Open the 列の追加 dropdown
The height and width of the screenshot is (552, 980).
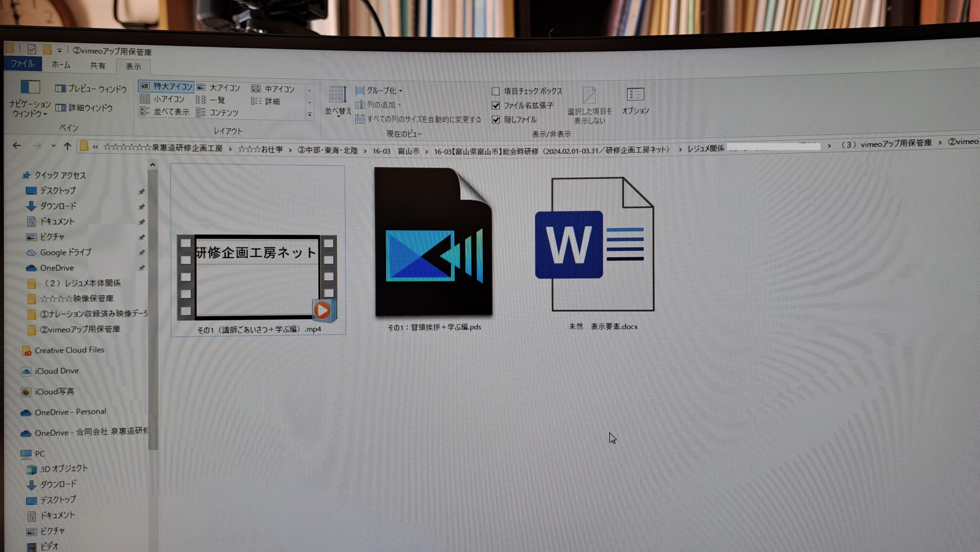[378, 105]
